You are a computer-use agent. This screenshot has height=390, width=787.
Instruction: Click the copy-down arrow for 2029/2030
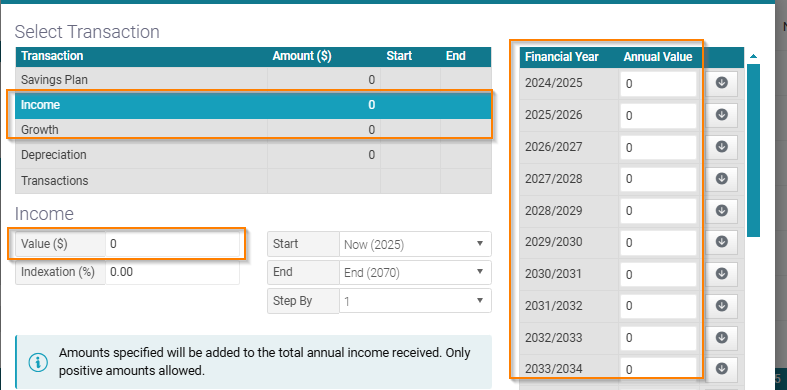pyautogui.click(x=722, y=242)
